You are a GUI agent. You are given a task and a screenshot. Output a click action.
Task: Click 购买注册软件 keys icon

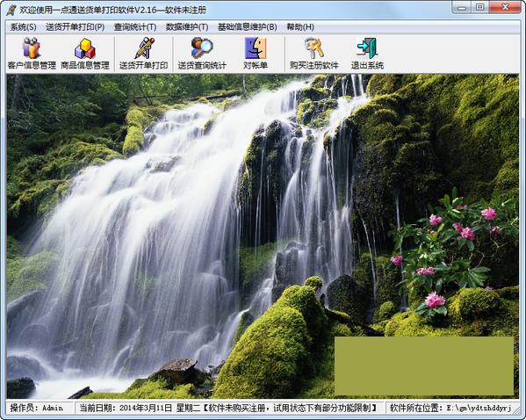[x=314, y=54]
